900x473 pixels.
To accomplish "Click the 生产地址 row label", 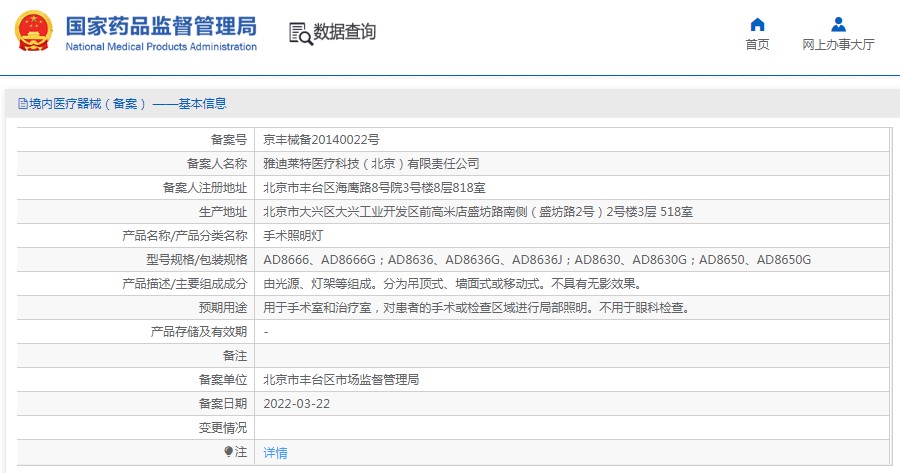I will click(x=223, y=212).
